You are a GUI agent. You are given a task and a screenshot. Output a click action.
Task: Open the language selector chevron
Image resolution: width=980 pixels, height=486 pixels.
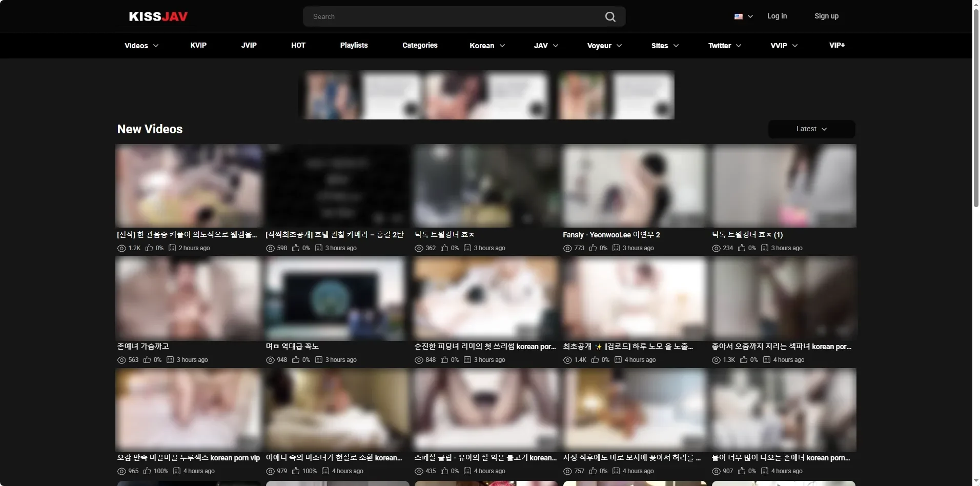click(750, 16)
